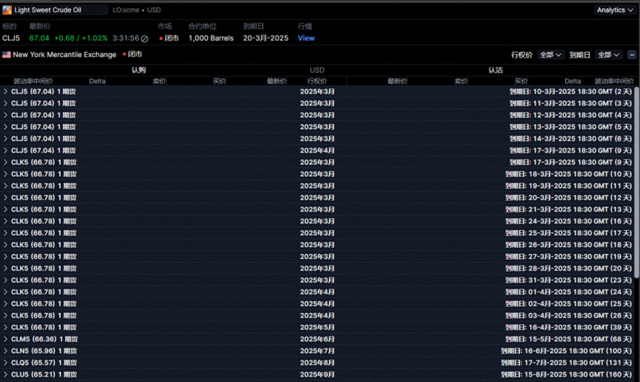Expand the CLJ5 row expiring 14-3月-2025
The width and height of the screenshot is (640, 382).
coord(5,139)
